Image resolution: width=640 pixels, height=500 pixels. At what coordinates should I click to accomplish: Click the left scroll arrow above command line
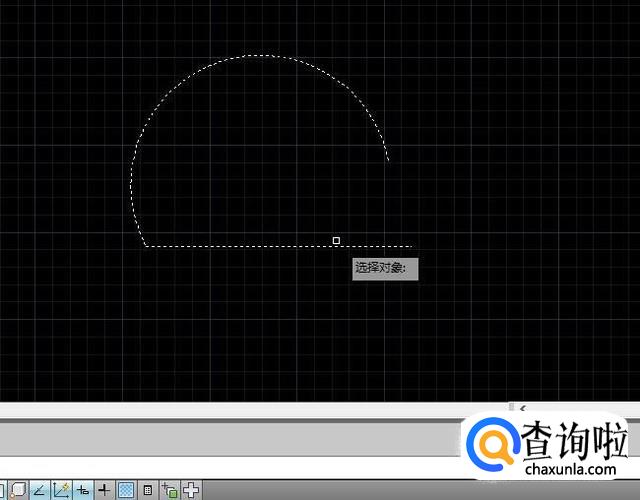coord(521,408)
